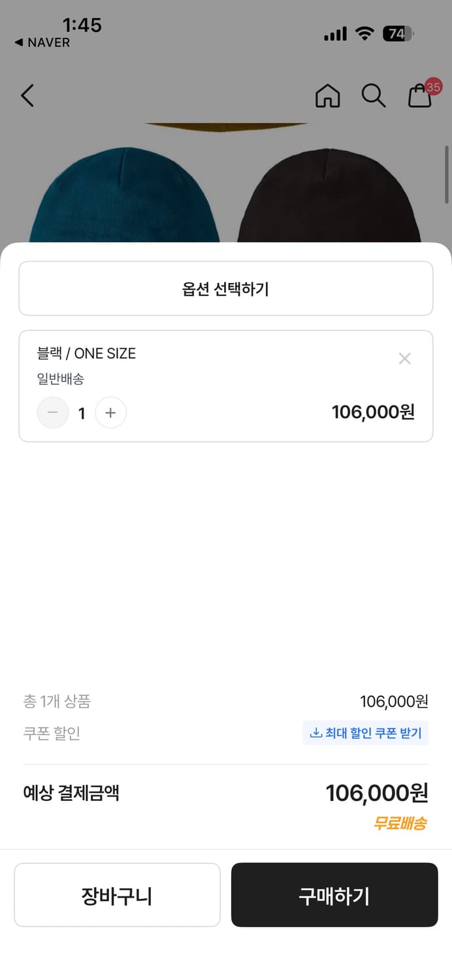Viewport: 452px width, 980px height.
Task: Remove the 블랙 / ONE SIZE option
Action: pos(405,358)
